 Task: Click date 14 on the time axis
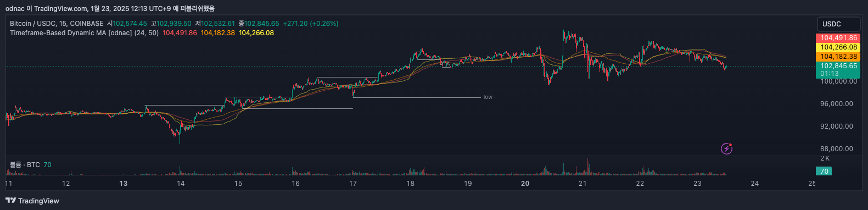pyautogui.click(x=181, y=184)
